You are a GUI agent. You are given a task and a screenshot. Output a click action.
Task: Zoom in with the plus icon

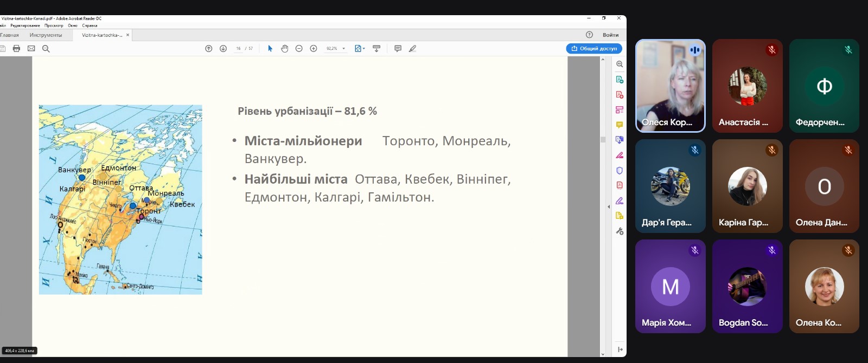(x=314, y=49)
